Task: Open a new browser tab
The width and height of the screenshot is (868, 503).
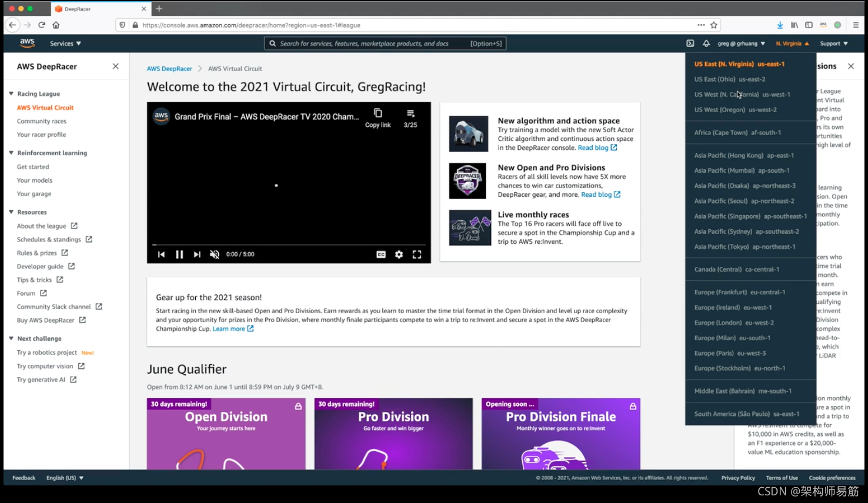Action: pyautogui.click(x=159, y=9)
